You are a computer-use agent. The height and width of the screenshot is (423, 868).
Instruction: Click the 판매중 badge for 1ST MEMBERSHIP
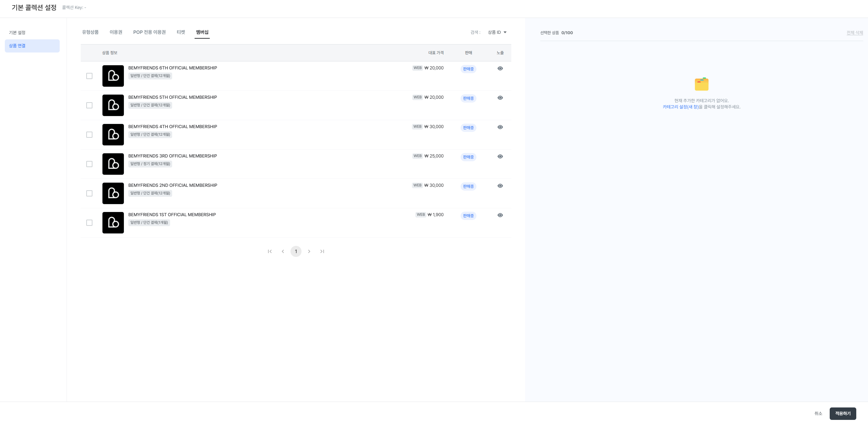468,216
